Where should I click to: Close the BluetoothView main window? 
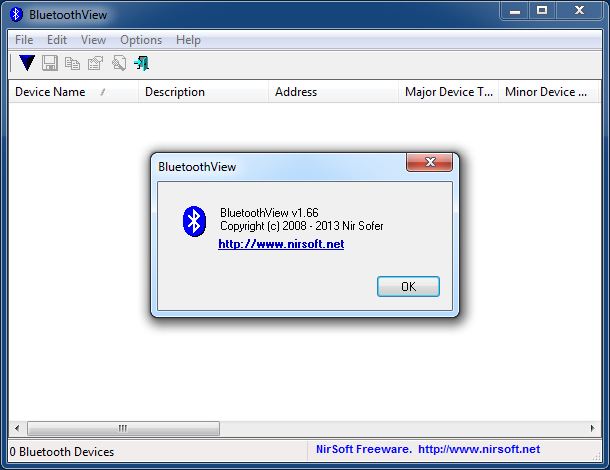579,11
